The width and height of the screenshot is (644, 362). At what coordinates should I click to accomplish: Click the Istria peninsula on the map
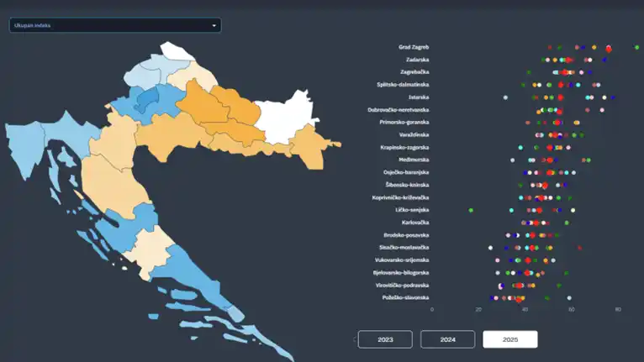[24, 150]
